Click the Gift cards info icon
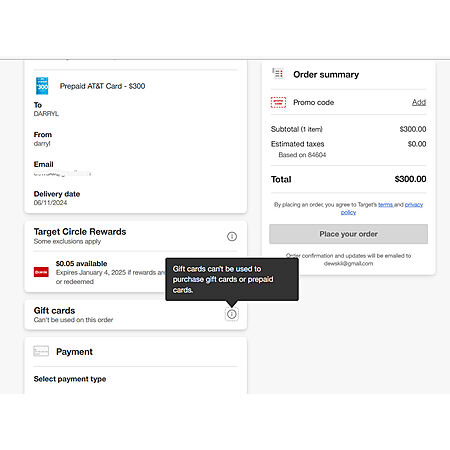Image resolution: width=450 pixels, height=450 pixels. 232,314
